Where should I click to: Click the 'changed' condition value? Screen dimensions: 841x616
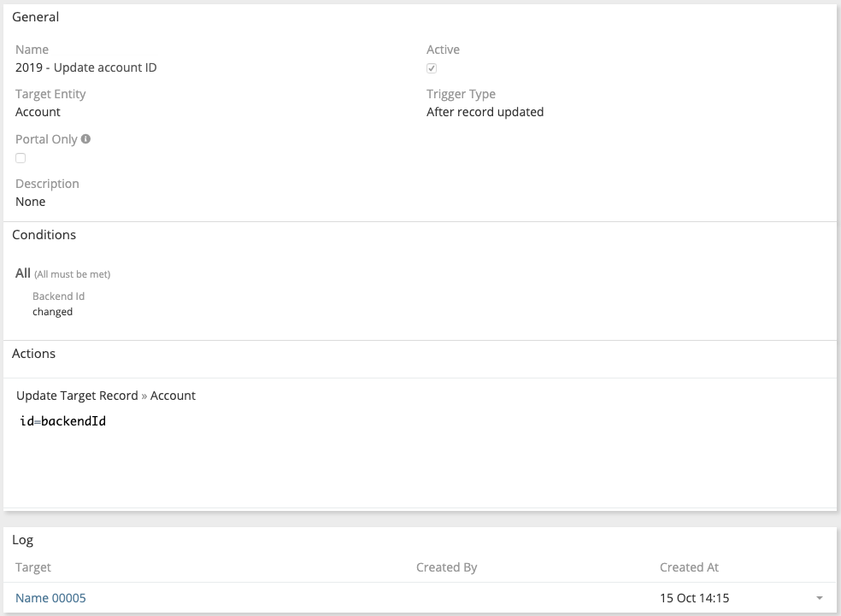click(x=52, y=312)
